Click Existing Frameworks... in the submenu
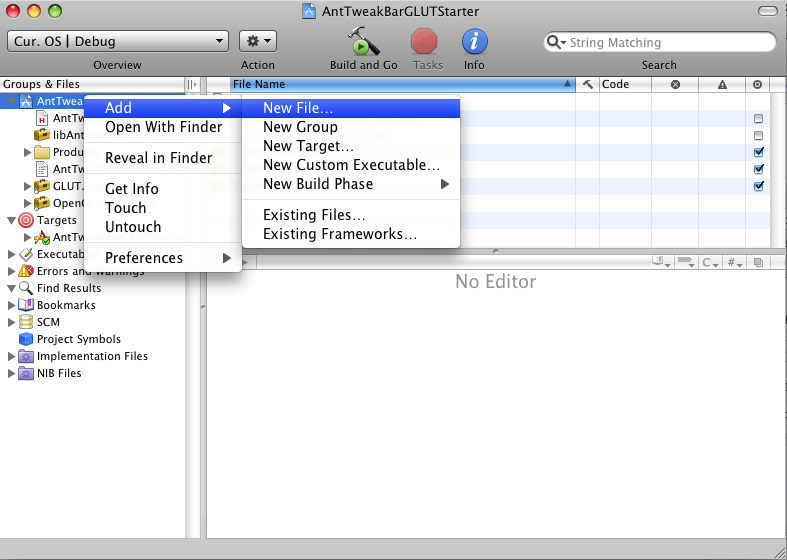 (340, 234)
